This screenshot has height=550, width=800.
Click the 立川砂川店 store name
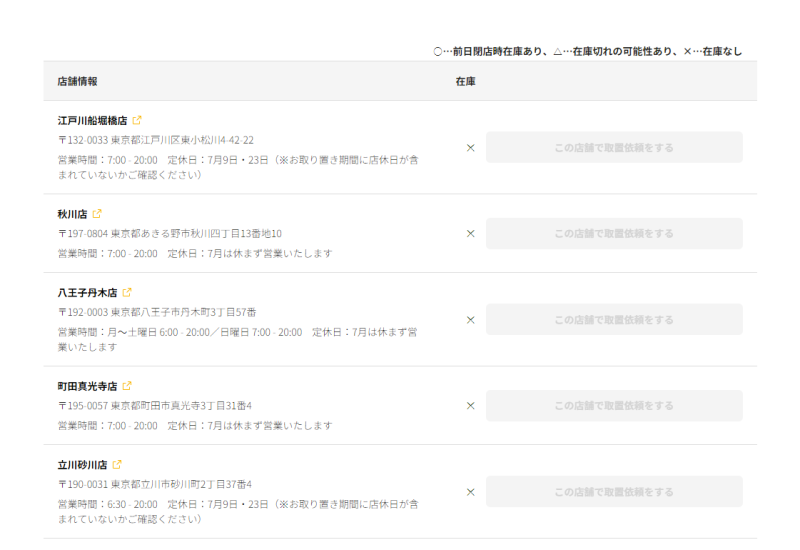click(82, 465)
